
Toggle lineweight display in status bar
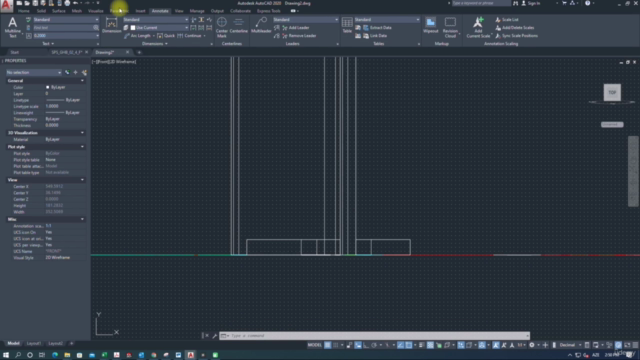[421, 345]
